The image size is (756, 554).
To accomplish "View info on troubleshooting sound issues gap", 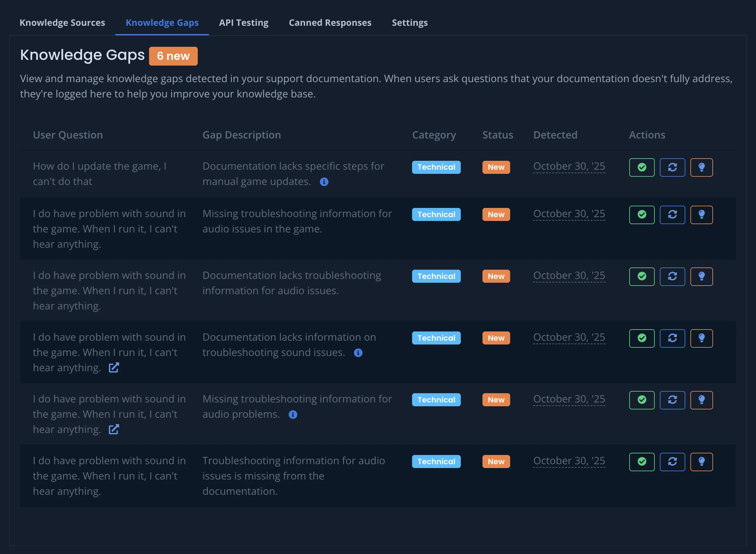I will click(x=358, y=352).
